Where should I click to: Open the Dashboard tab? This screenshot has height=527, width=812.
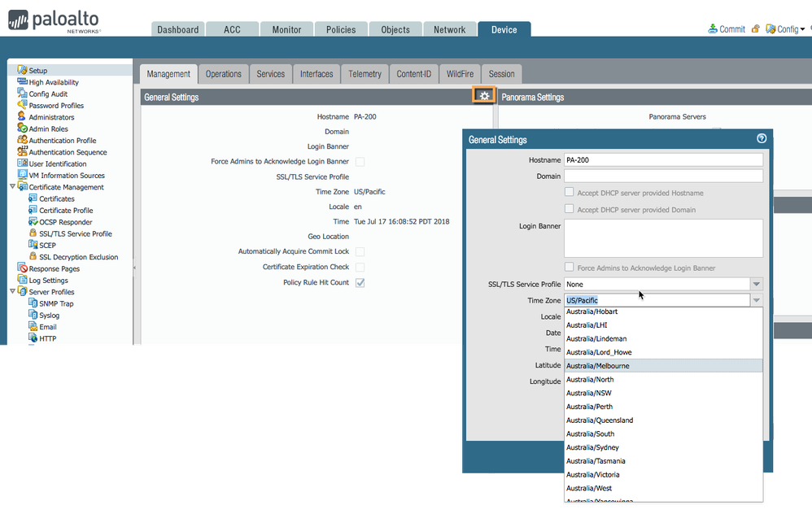point(177,29)
